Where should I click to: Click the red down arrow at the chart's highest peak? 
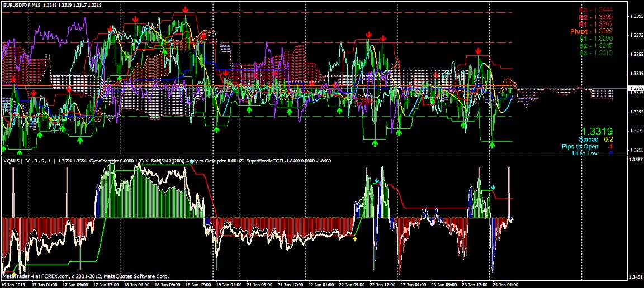point(185,11)
